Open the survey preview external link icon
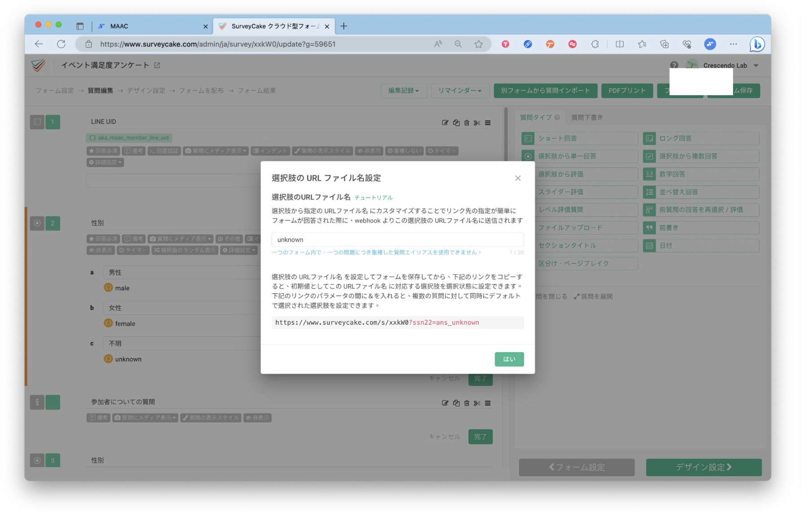The height and width of the screenshot is (512, 812). pyautogui.click(x=157, y=65)
